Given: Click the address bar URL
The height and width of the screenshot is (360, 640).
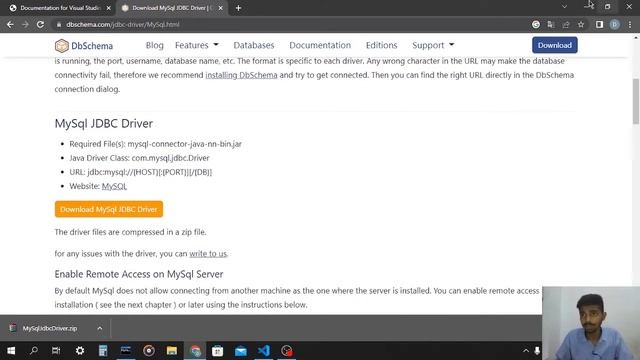Looking at the screenshot, I should (x=122, y=24).
